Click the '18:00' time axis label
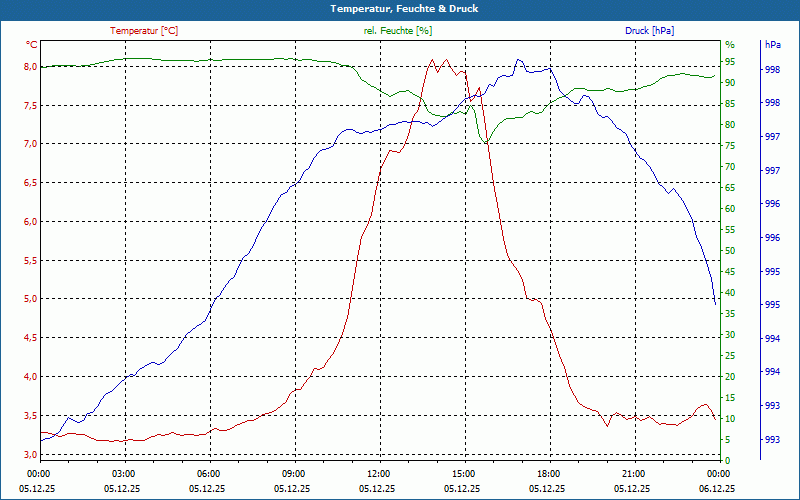Viewport: 800px width, 500px height. coord(548,473)
